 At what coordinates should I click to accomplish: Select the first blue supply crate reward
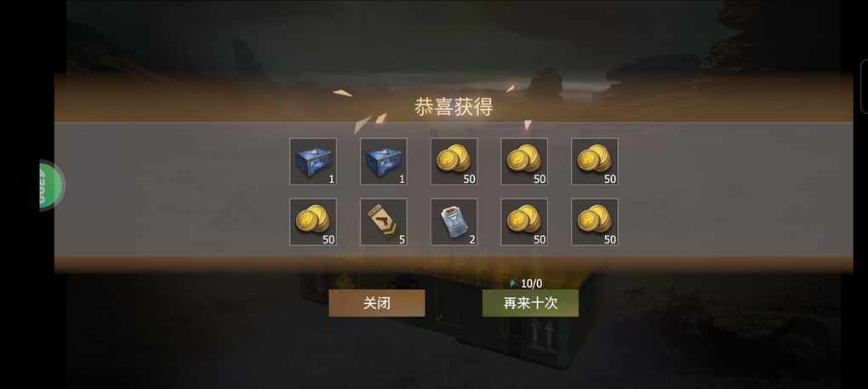click(313, 161)
